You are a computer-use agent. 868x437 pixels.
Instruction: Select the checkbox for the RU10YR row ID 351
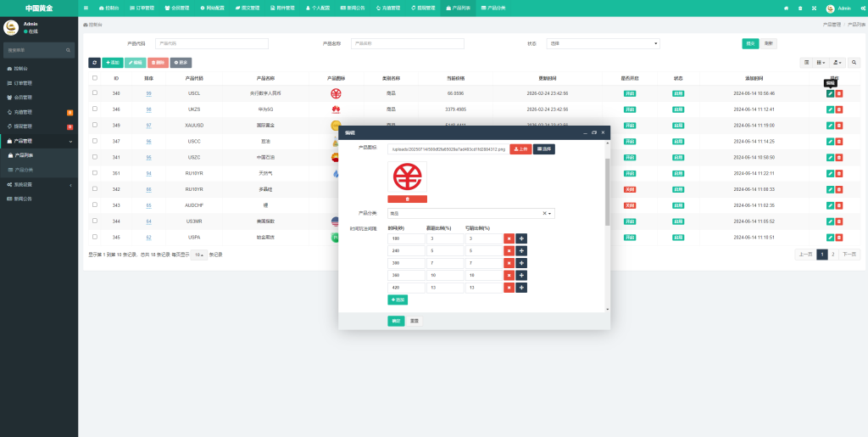(95, 172)
